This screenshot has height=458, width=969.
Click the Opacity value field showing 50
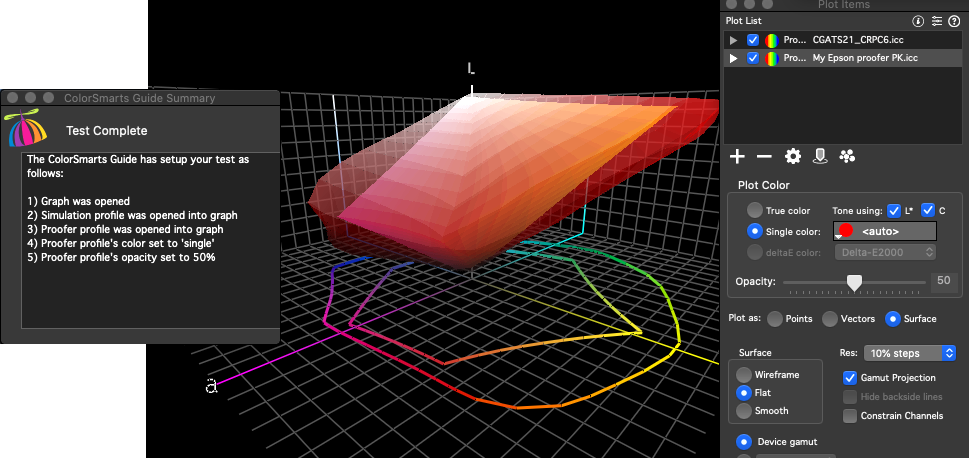point(944,283)
